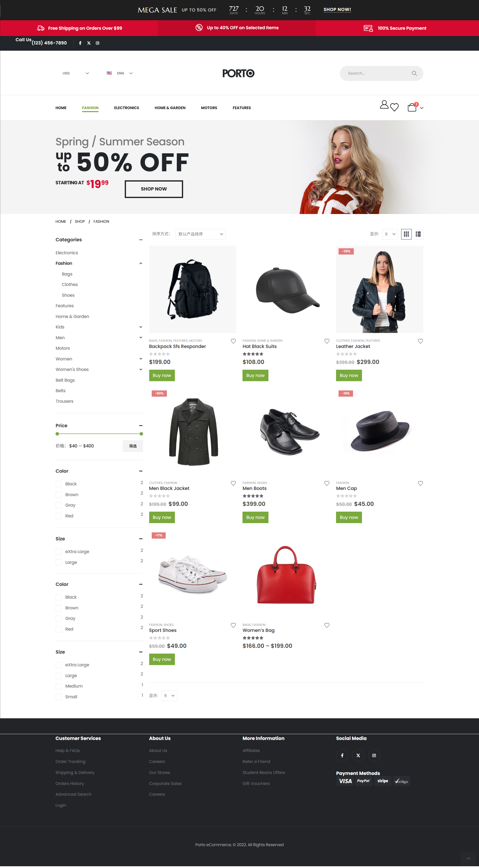
Task: Open the wishlist heart in header
Action: click(394, 107)
